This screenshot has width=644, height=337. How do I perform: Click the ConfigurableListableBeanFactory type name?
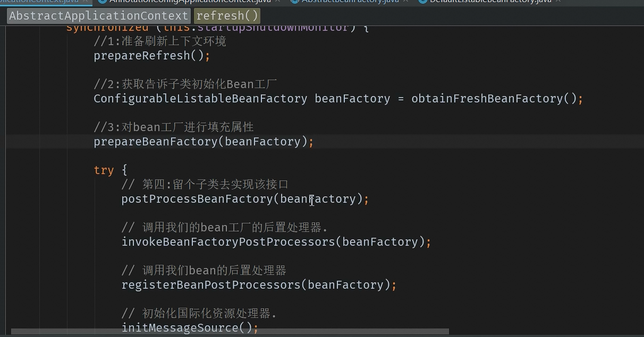(x=200, y=99)
